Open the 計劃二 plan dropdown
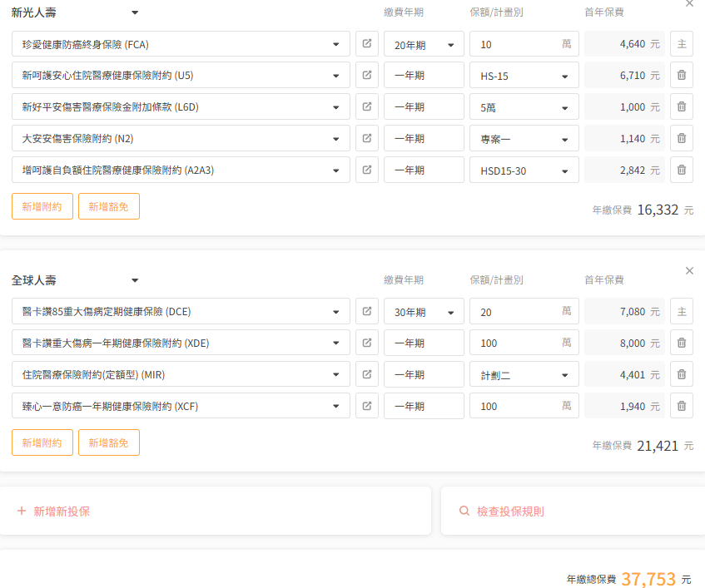 pos(524,374)
